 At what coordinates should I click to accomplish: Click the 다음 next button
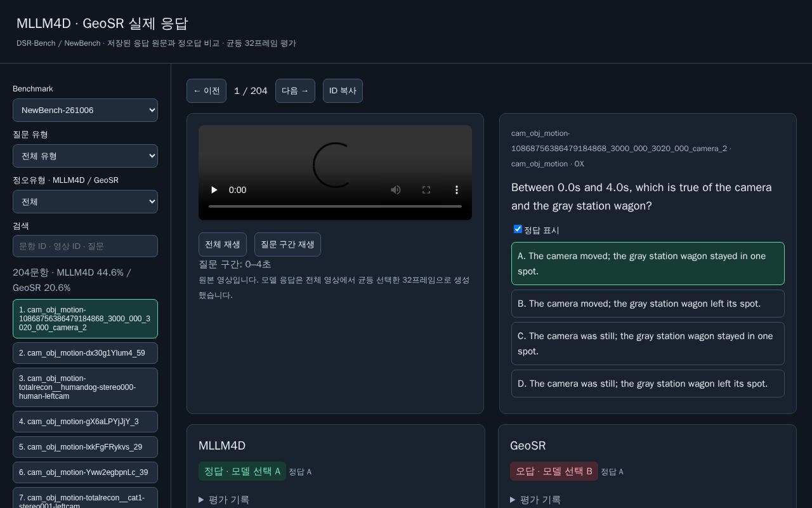[295, 91]
